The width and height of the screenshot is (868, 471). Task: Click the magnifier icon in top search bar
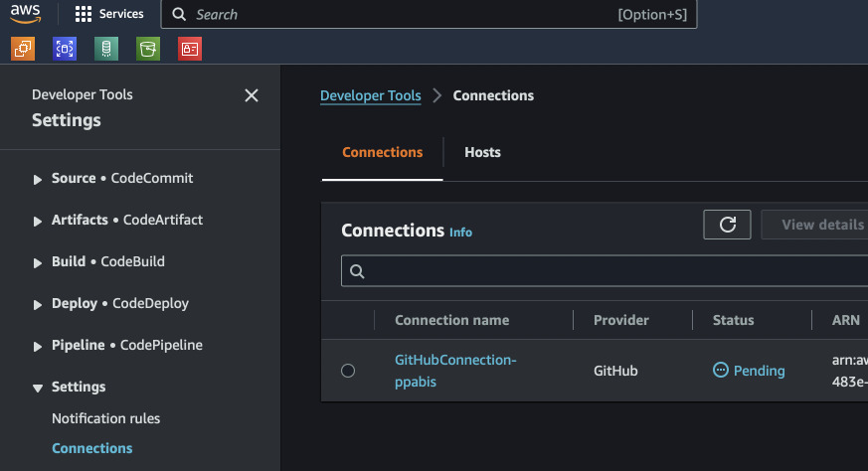coord(179,14)
